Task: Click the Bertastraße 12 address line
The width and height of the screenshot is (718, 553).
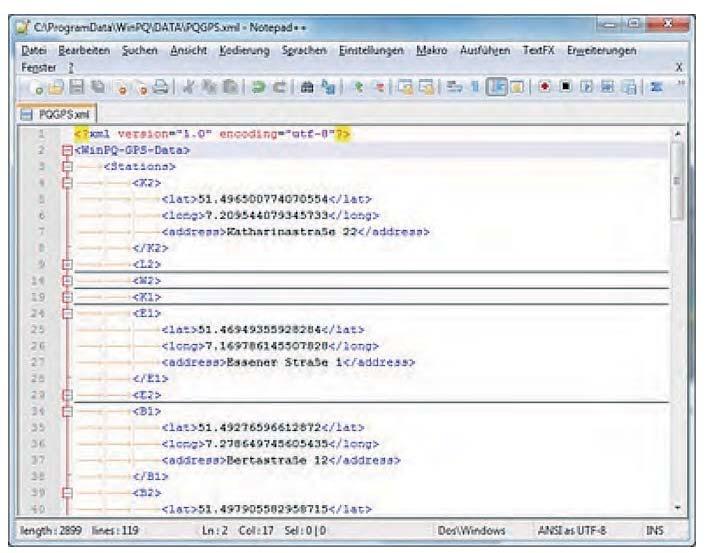Action: pyautogui.click(x=281, y=461)
